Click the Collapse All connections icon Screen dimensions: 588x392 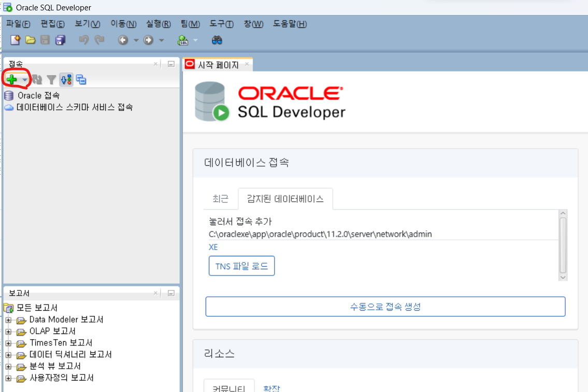click(x=81, y=79)
